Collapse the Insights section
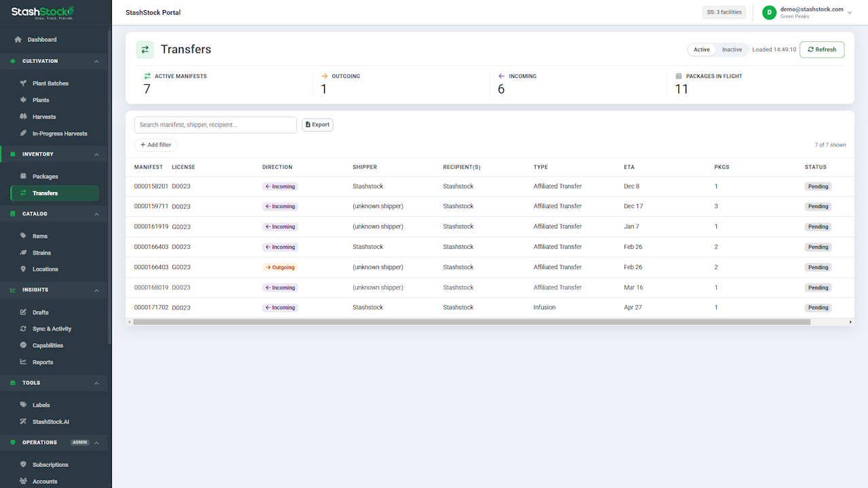Image resolution: width=868 pixels, height=488 pixels. pyautogui.click(x=96, y=290)
